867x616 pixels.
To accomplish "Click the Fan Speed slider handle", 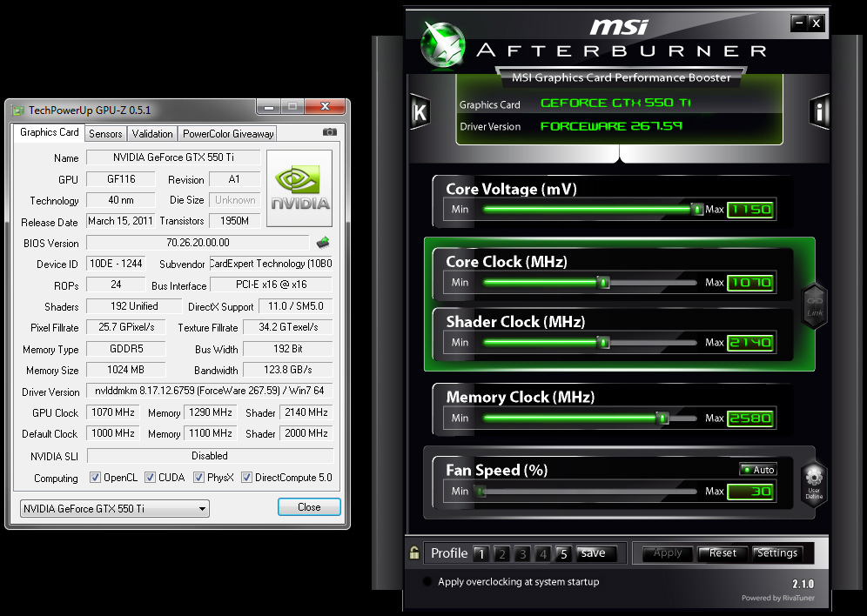I will click(x=481, y=491).
